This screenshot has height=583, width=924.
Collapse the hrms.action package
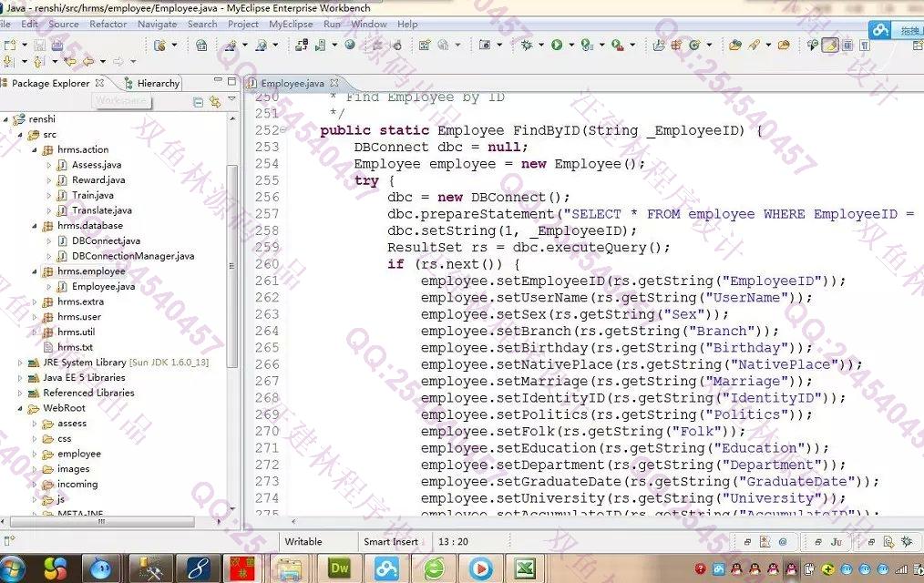35,149
